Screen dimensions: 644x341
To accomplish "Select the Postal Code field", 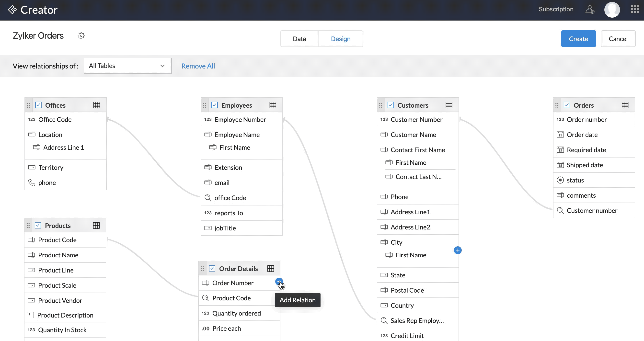I will click(418, 290).
